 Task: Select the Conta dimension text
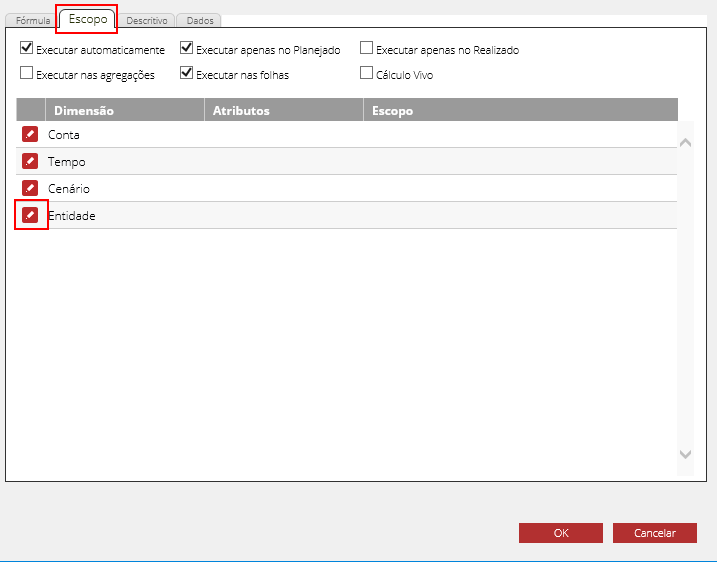[x=64, y=135]
